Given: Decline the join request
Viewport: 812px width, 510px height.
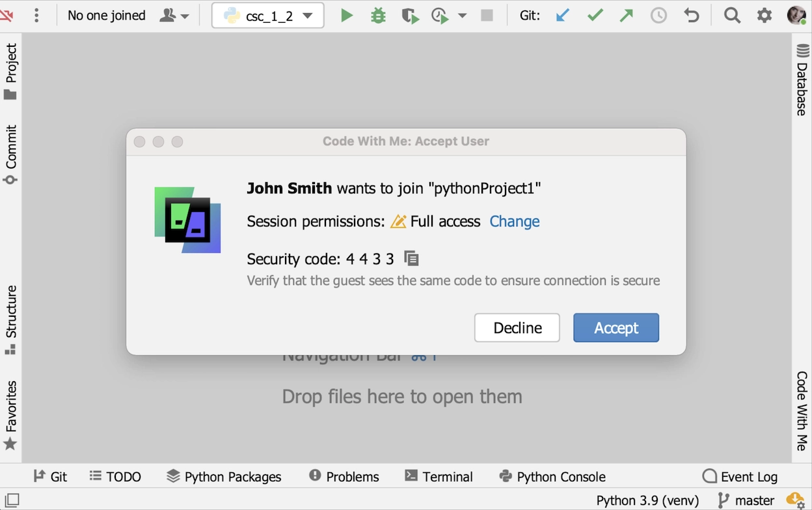Looking at the screenshot, I should click(x=517, y=328).
